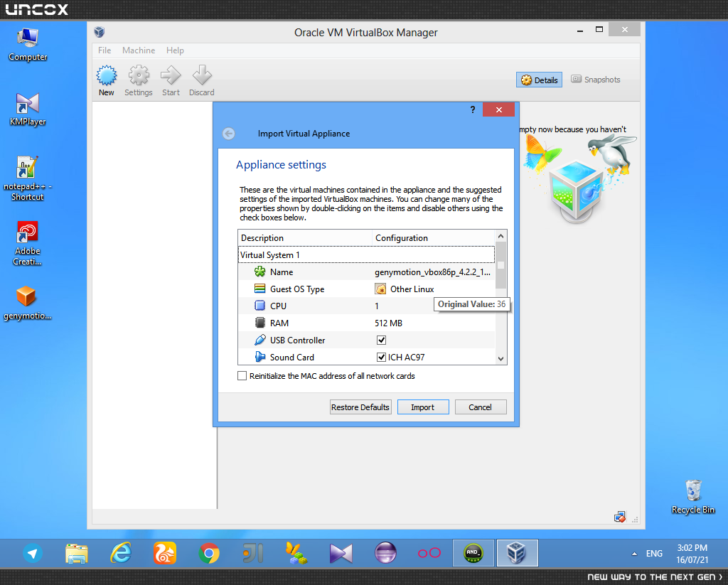Switch to Details view

point(539,80)
